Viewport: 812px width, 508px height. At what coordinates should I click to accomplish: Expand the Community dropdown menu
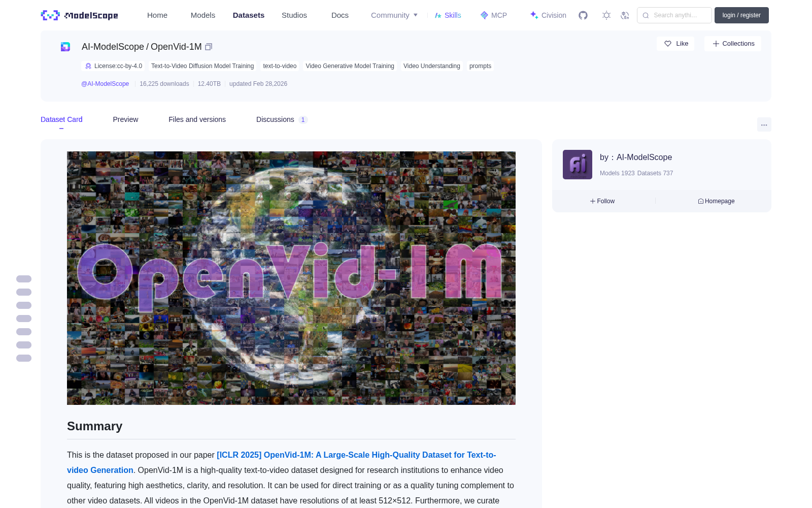pos(394,15)
